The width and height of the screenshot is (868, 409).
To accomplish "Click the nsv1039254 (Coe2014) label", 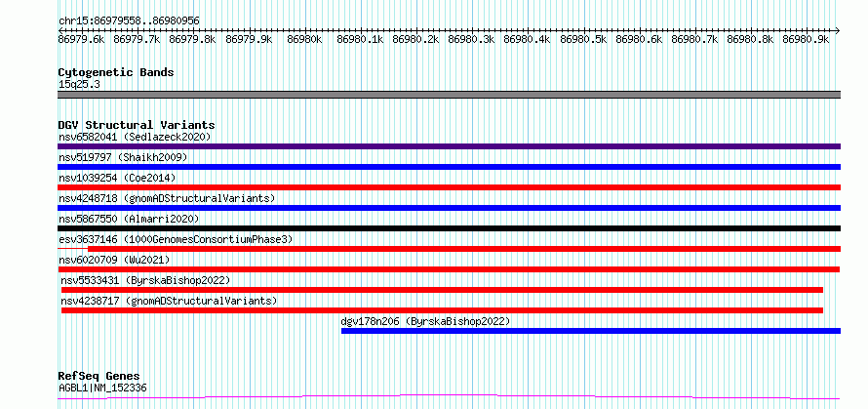I will coord(117,178).
